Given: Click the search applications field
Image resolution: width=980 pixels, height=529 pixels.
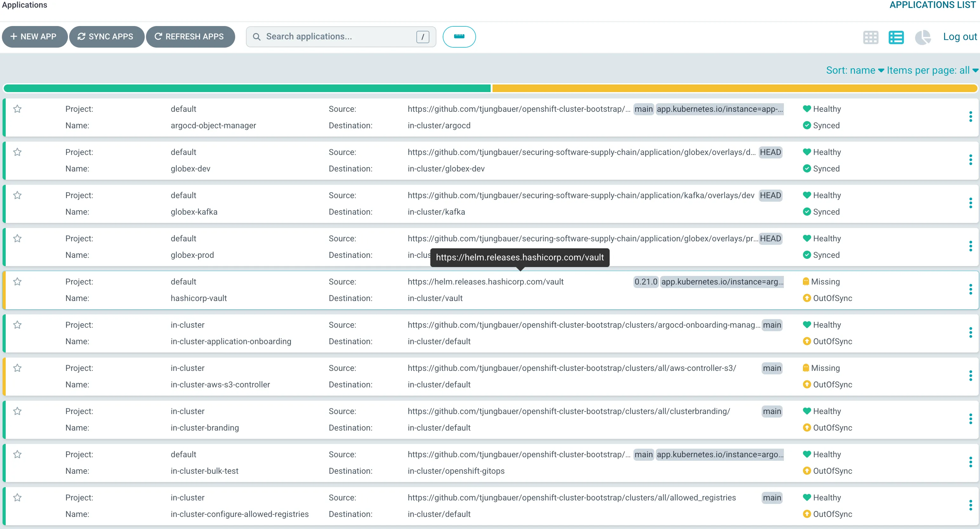Looking at the screenshot, I should coord(335,37).
